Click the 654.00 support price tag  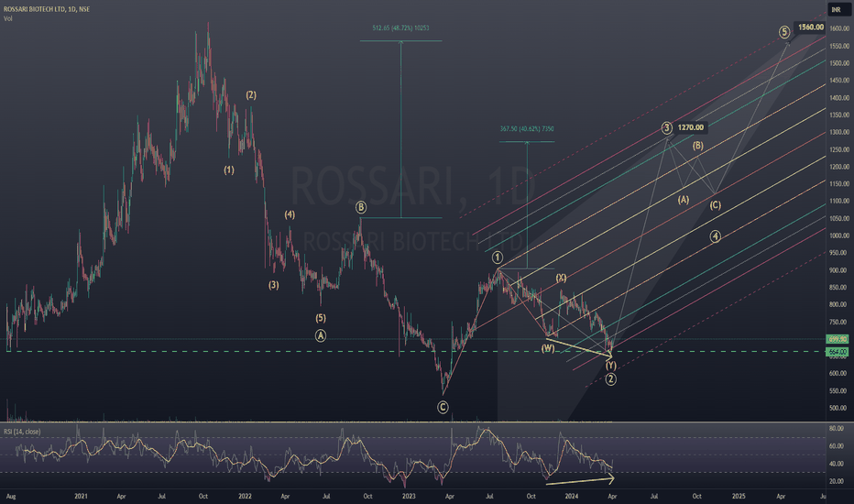coord(838,352)
